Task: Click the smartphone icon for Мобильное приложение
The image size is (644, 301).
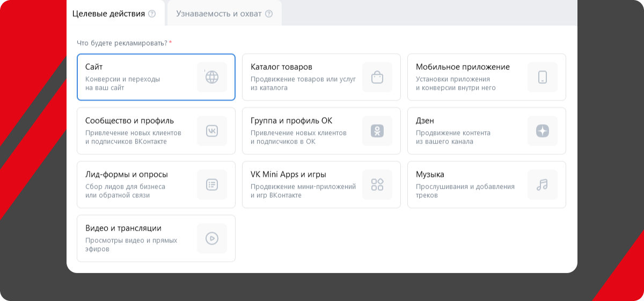Action: point(543,77)
